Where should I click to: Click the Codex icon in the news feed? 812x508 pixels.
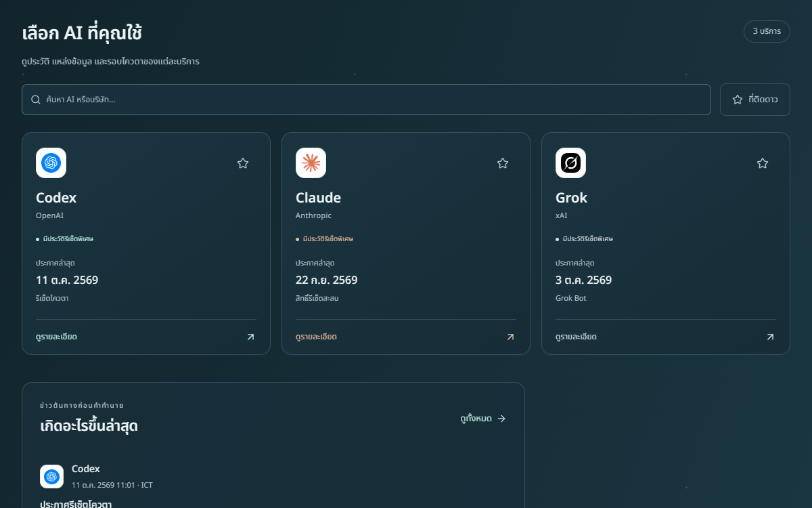tap(51, 476)
